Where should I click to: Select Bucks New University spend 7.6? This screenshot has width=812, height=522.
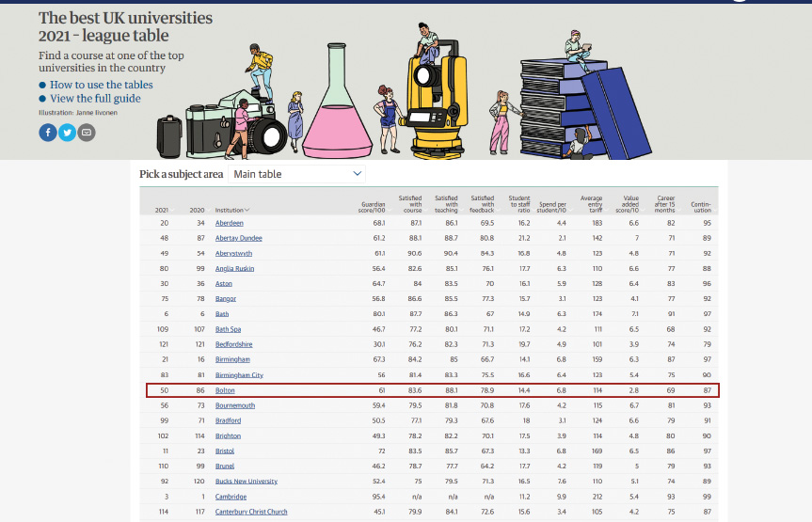coord(562,482)
